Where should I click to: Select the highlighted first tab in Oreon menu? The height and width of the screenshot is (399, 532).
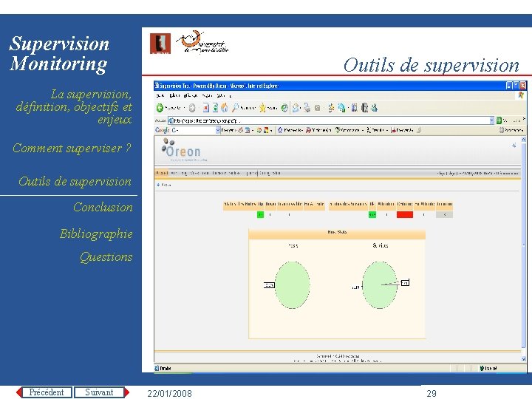click(x=162, y=173)
